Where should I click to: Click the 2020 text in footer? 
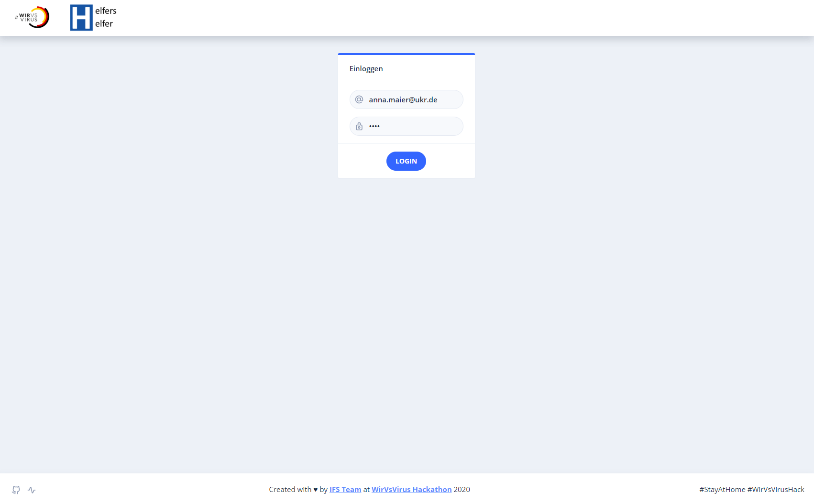(462, 490)
